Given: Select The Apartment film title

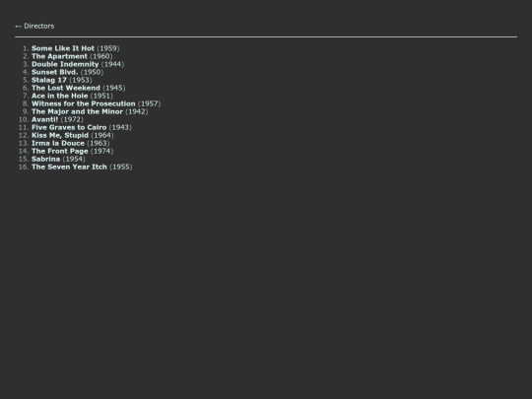Looking at the screenshot, I should pos(59,56).
